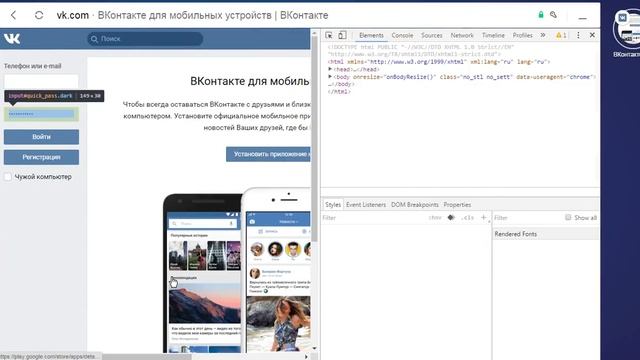
Task: Click the vertical scrollbar down arrow
Action: pos(314,348)
